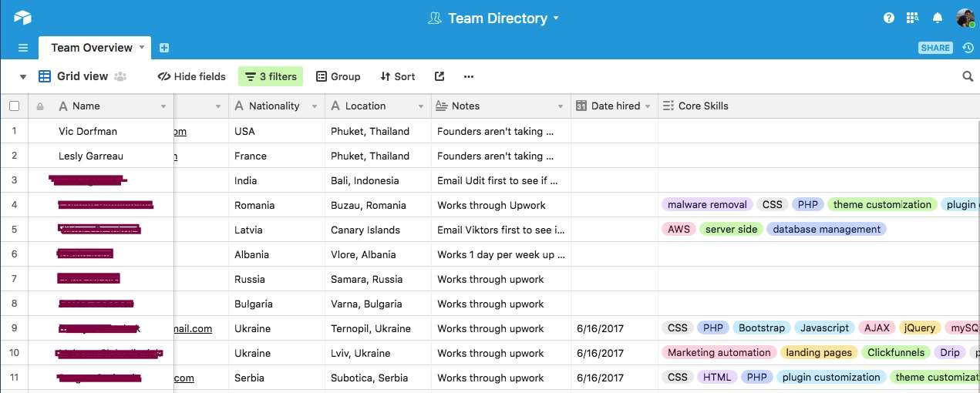Toggle the select-all rows checkbox
This screenshot has width=980, height=393.
[14, 106]
